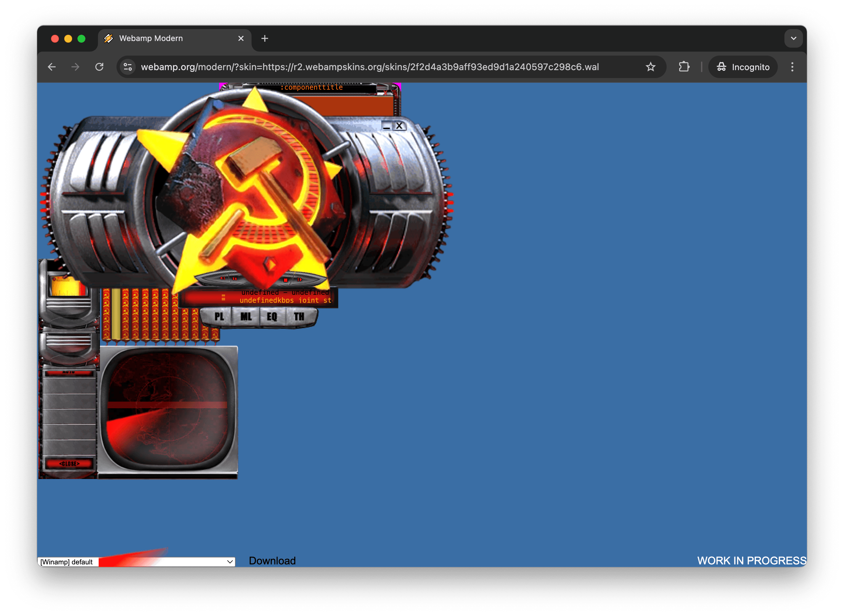Open the Chrome three-dot menu
Screen dimensions: 844x616
[792, 67]
